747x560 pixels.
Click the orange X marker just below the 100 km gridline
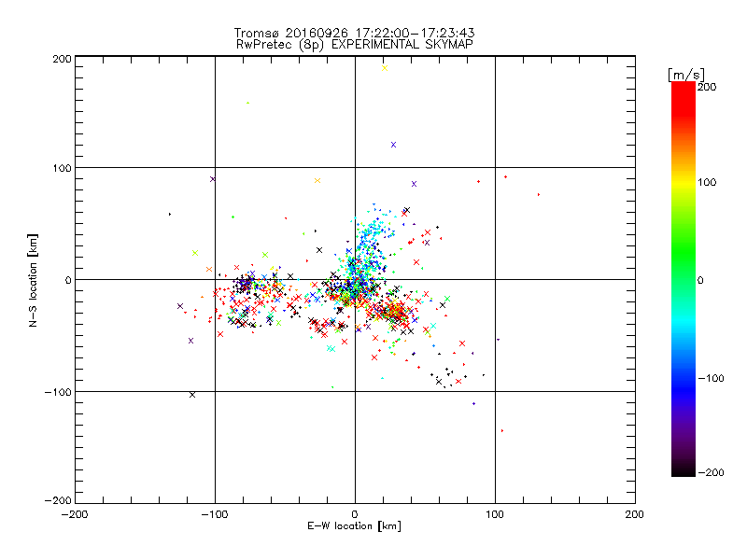(x=317, y=180)
